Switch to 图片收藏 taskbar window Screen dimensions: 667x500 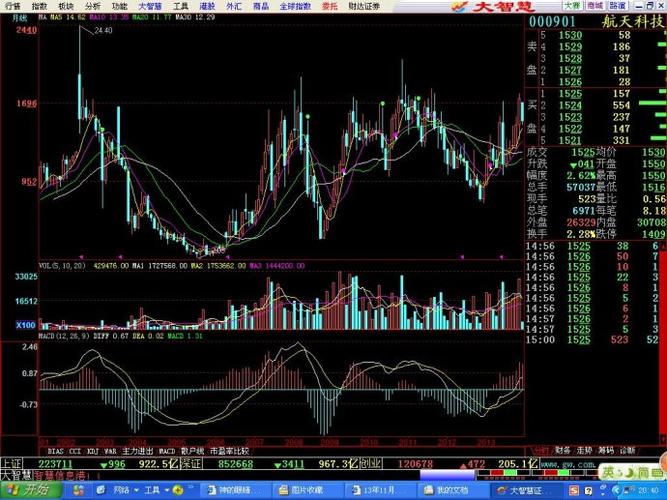tap(307, 490)
